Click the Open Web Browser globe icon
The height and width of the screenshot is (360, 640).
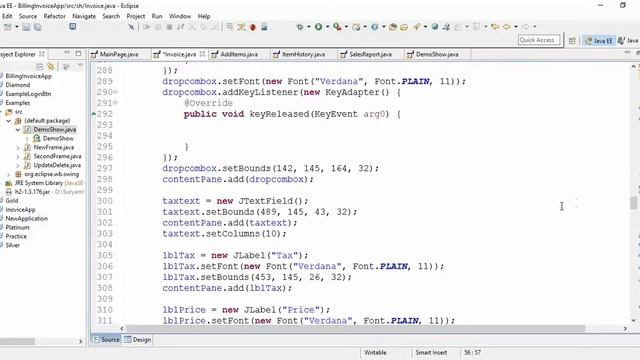click(435, 27)
